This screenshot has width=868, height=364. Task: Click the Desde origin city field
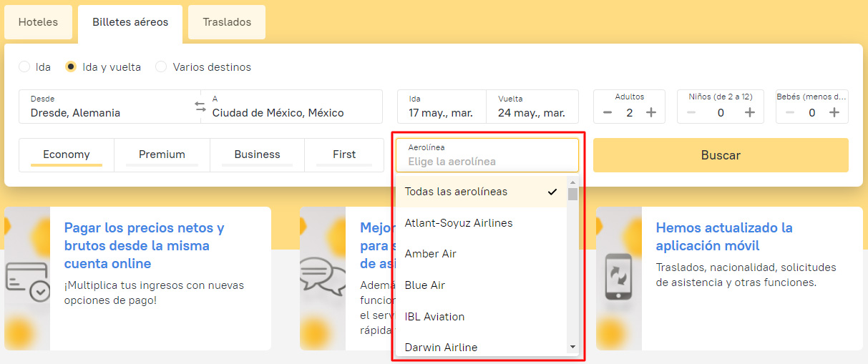[x=107, y=107]
